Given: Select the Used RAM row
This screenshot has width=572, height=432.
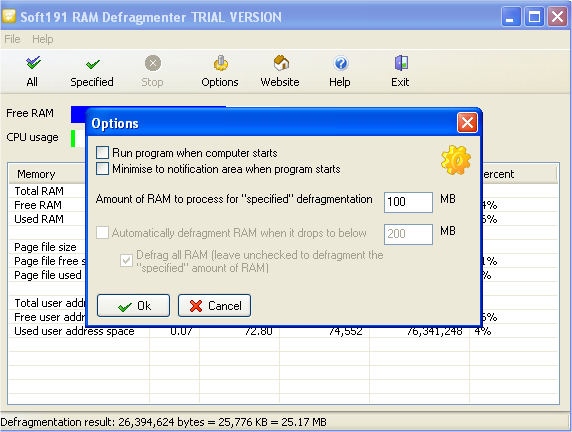Looking at the screenshot, I should tap(48, 219).
